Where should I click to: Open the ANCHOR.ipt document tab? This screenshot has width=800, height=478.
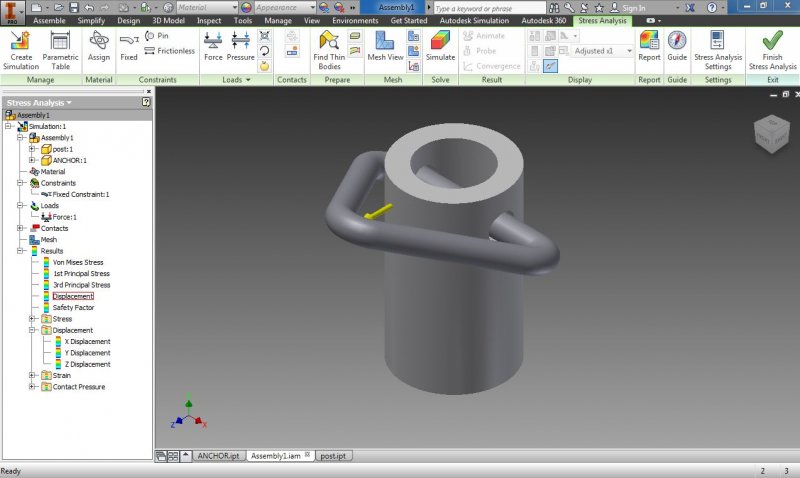[x=218, y=455]
